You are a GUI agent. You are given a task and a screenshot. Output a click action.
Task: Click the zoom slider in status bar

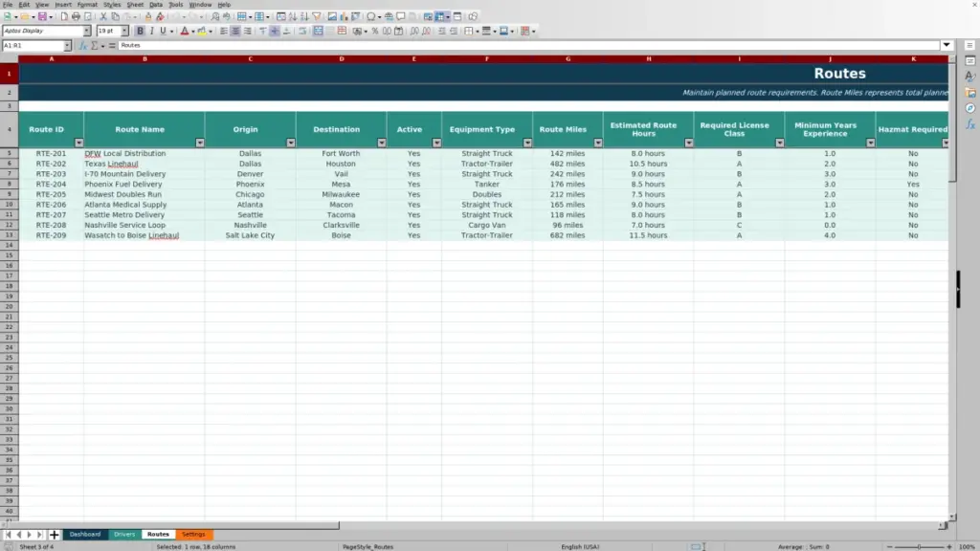(x=920, y=546)
